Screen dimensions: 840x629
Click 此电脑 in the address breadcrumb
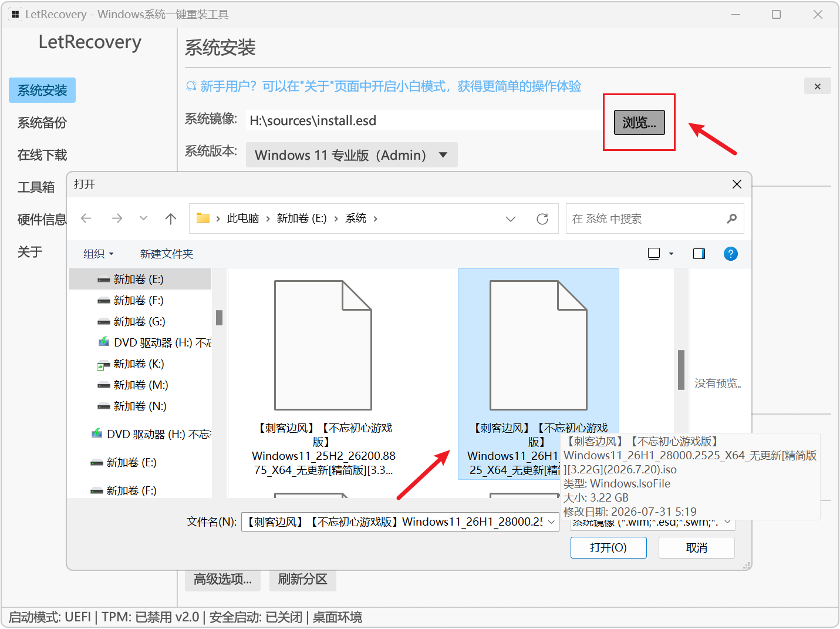click(243, 218)
